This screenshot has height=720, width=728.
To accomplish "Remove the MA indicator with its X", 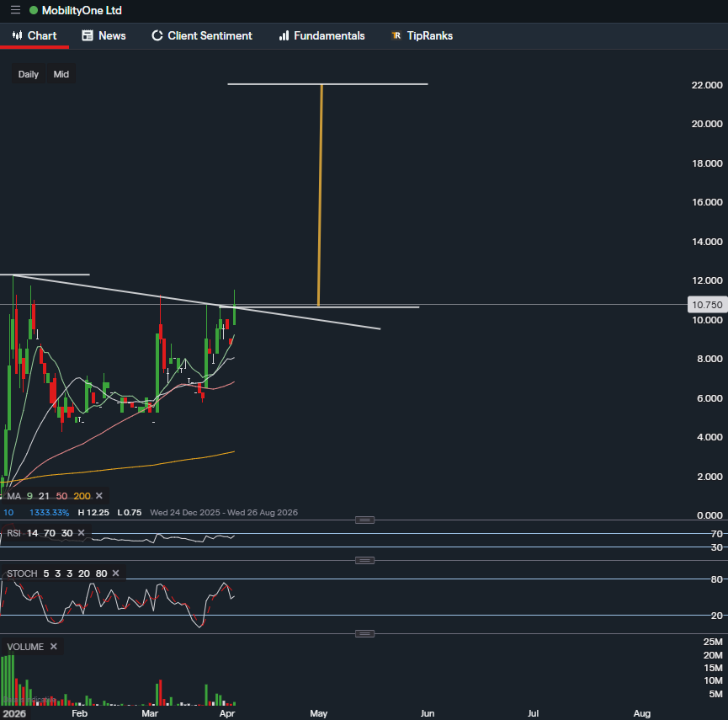I will pyautogui.click(x=99, y=496).
